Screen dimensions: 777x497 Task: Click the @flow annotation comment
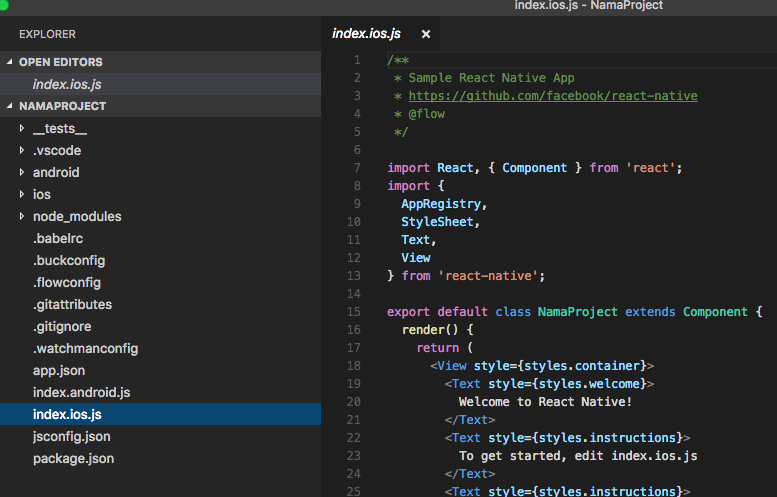pyautogui.click(x=426, y=114)
